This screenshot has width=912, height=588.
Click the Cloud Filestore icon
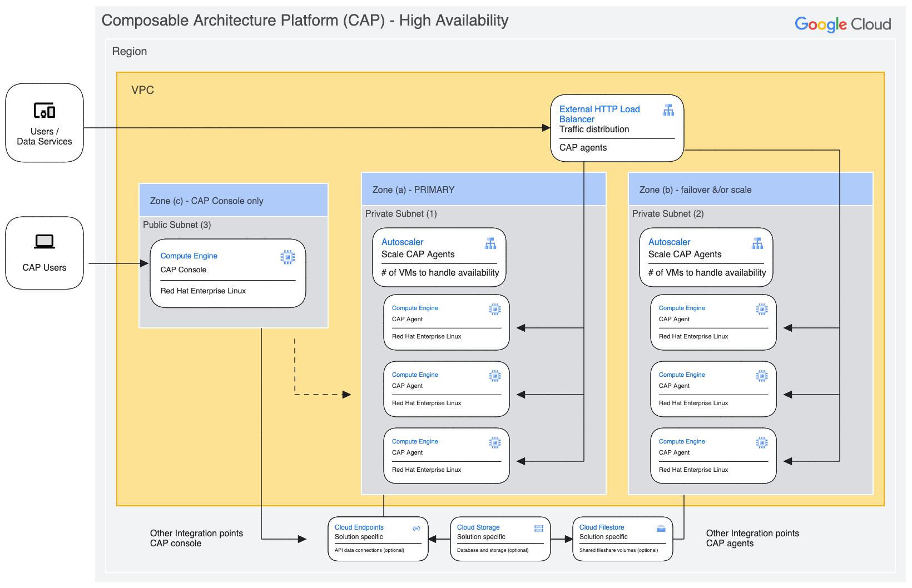pyautogui.click(x=661, y=528)
